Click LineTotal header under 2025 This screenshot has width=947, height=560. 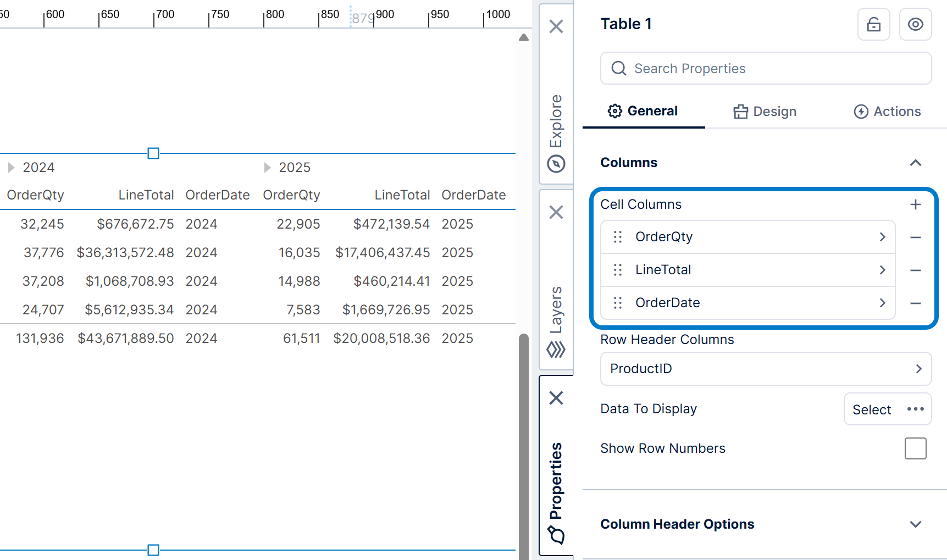402,195
